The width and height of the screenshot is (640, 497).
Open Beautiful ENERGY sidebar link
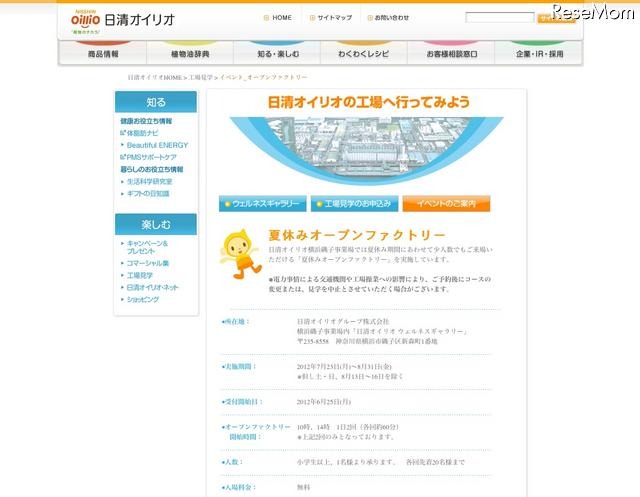pos(157,145)
